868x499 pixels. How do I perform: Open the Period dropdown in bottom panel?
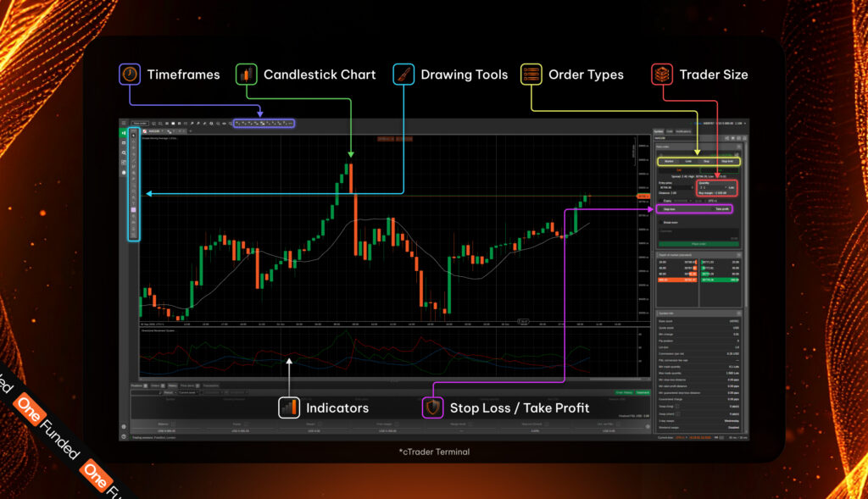169,393
